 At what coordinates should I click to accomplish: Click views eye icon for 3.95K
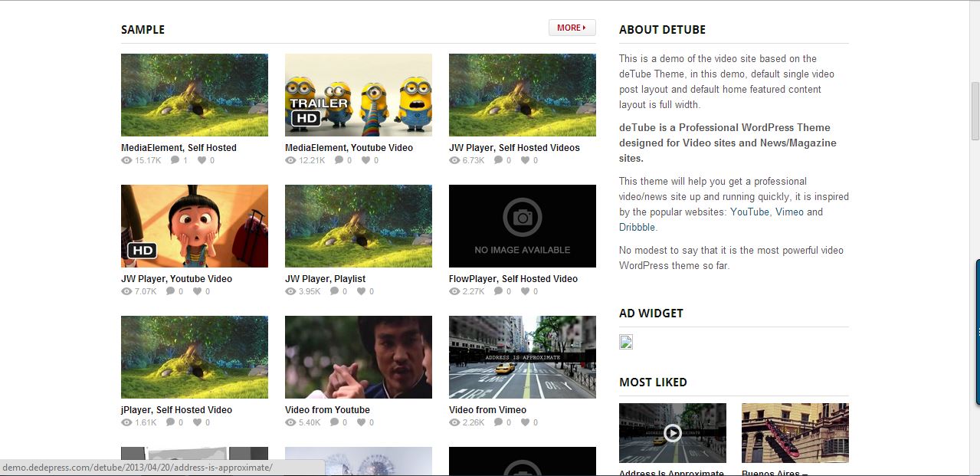(290, 291)
